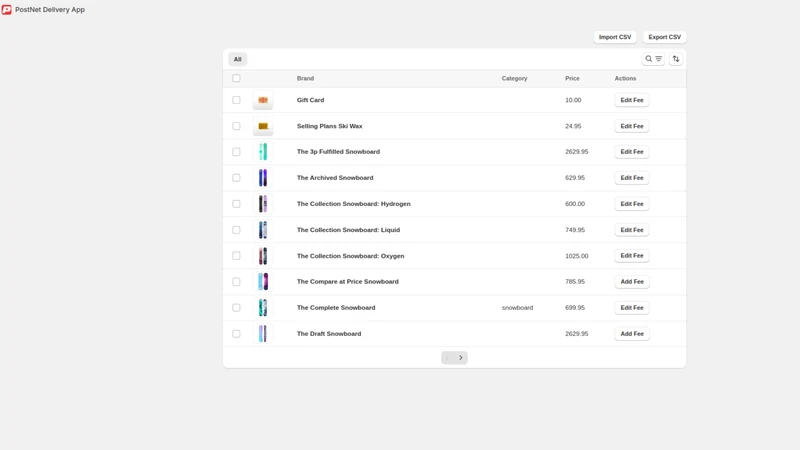Edit Fee for Collection Snowboard: Liquid
Image resolution: width=800 pixels, height=450 pixels.
click(x=632, y=230)
